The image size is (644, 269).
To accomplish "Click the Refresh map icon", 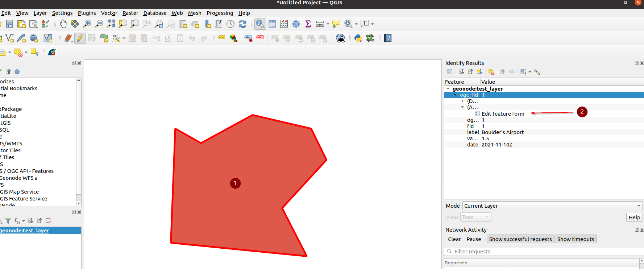I will pyautogui.click(x=242, y=24).
